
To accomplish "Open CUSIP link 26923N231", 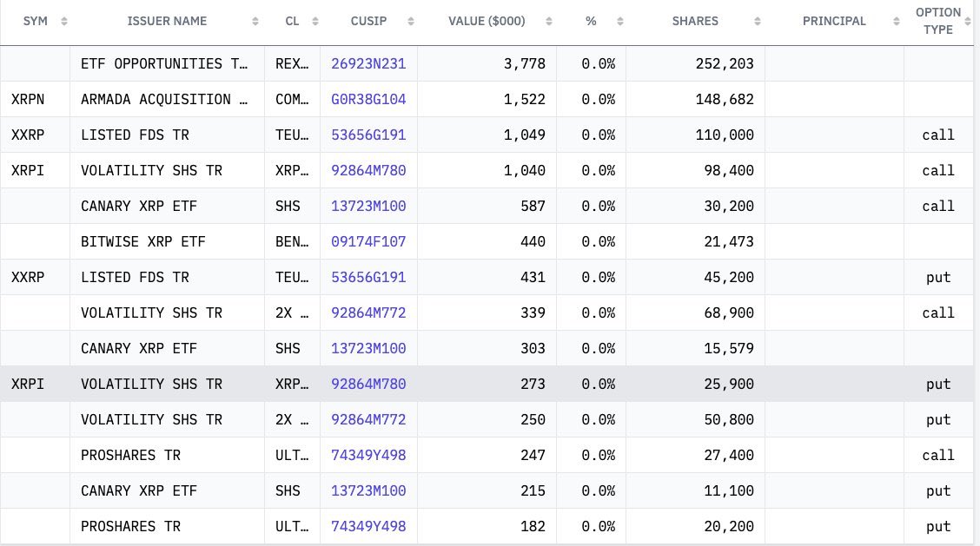I will [368, 63].
